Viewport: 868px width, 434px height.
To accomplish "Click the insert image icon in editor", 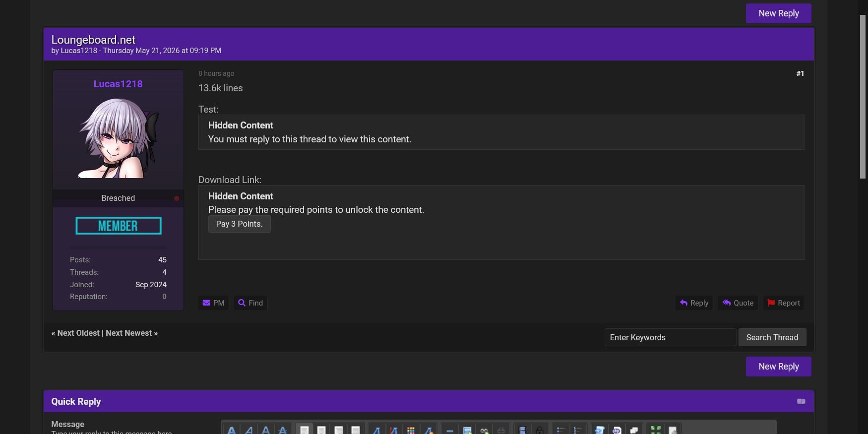I will click(467, 430).
